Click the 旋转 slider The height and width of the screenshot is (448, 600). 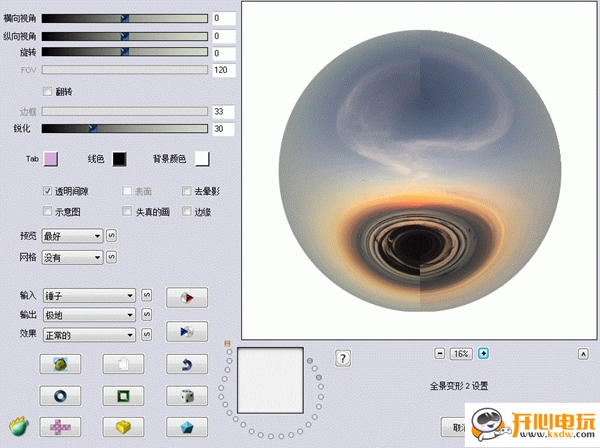(125, 52)
